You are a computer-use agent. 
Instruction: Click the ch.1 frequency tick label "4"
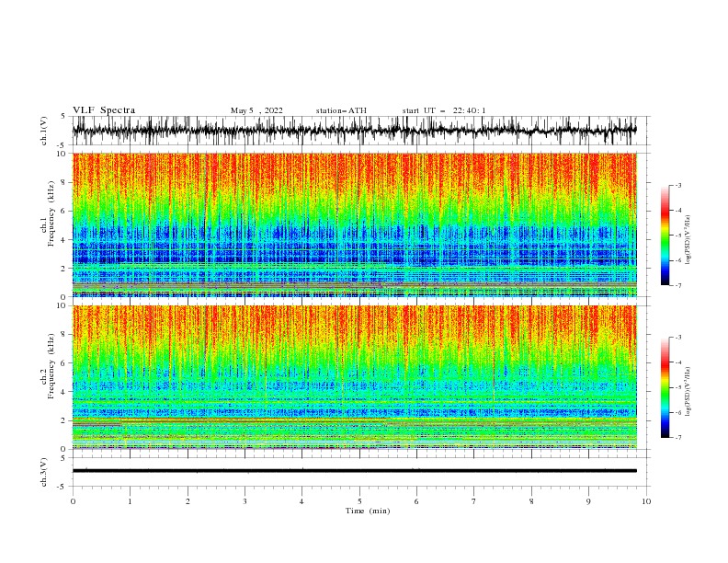click(x=63, y=240)
